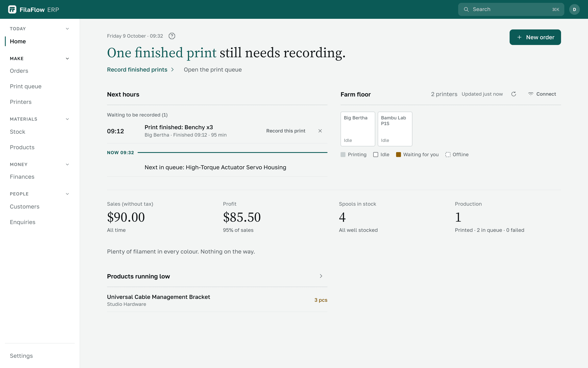
Task: Open the user avatar D menu
Action: click(574, 9)
